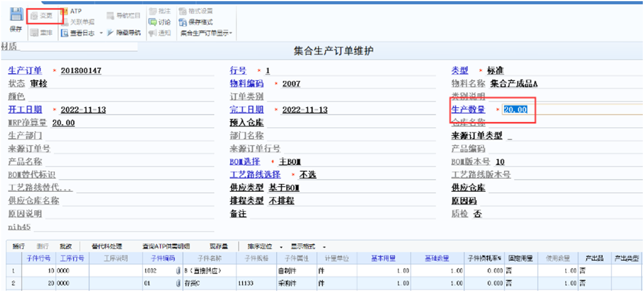Image resolution: width=644 pixels, height=292 pixels.
Task: Click the BOM版本号 field 10
Action: tap(569, 162)
